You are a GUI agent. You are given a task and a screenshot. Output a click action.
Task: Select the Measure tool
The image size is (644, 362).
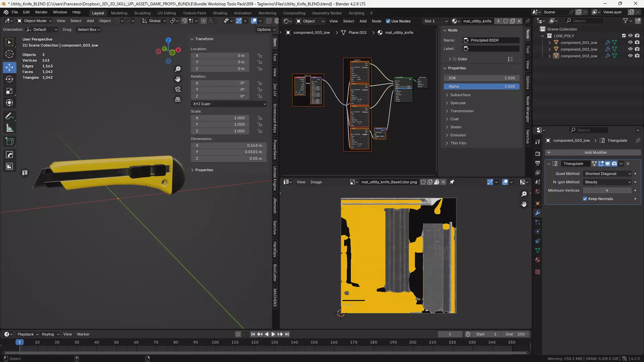(9, 128)
